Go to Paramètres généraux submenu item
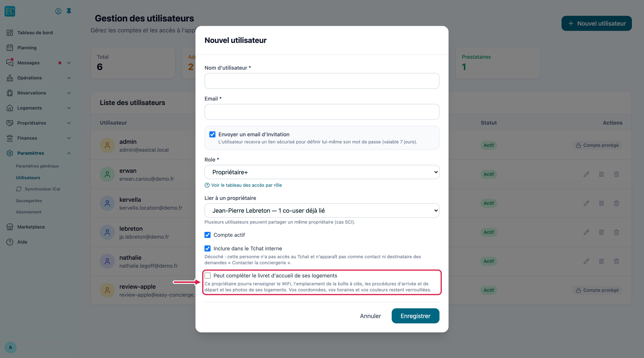 pyautogui.click(x=37, y=166)
